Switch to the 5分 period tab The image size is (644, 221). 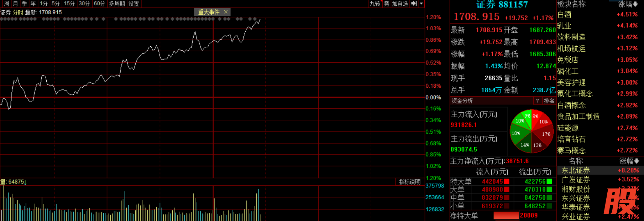(x=55, y=4)
